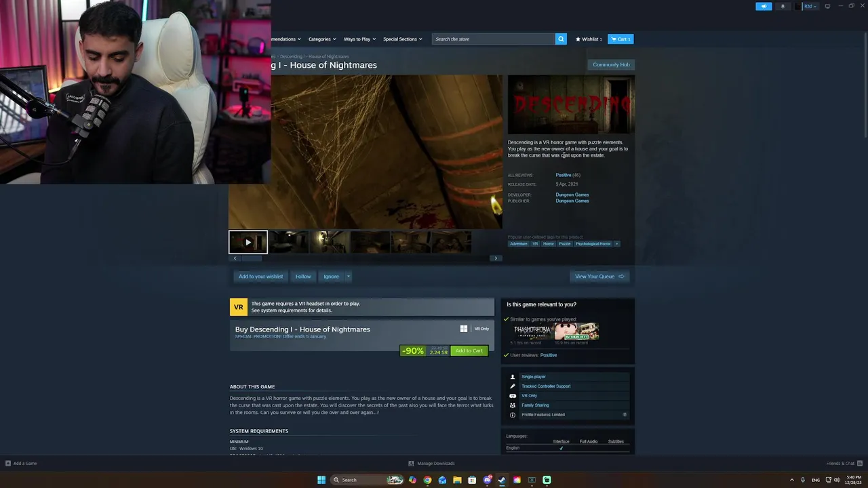Click the Descending game header image

(x=571, y=104)
